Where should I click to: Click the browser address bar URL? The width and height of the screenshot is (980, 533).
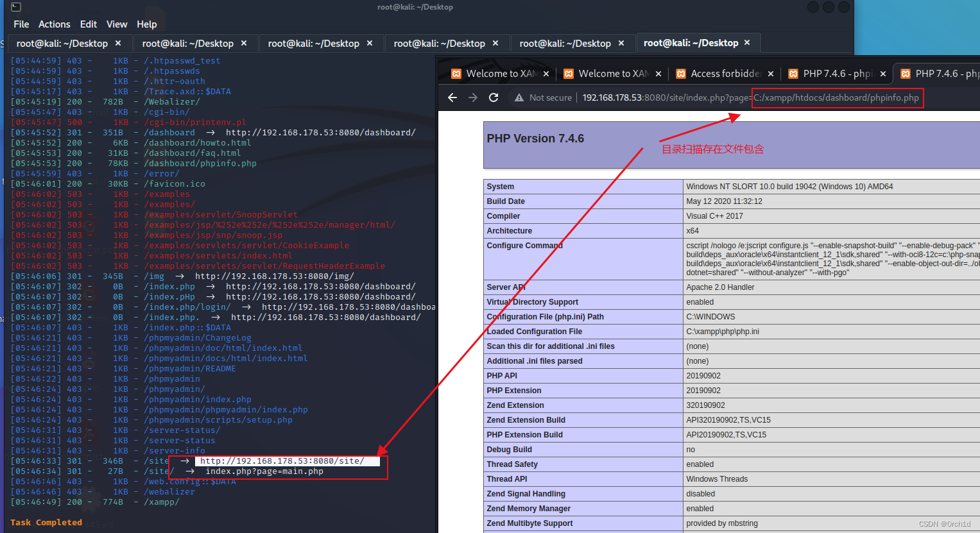751,97
